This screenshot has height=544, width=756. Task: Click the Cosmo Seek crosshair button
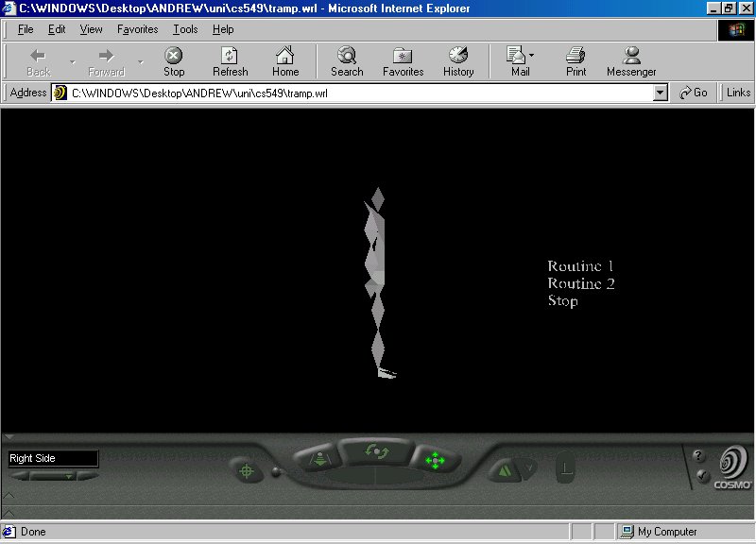tap(247, 470)
